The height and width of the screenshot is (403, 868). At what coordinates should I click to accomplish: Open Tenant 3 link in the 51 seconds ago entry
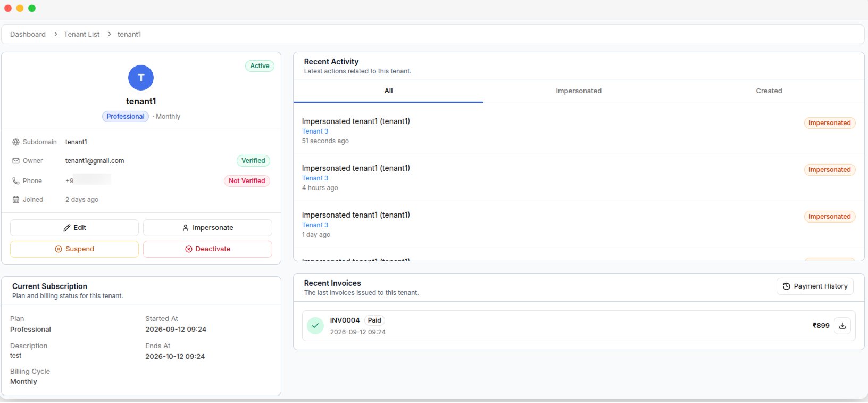315,131
